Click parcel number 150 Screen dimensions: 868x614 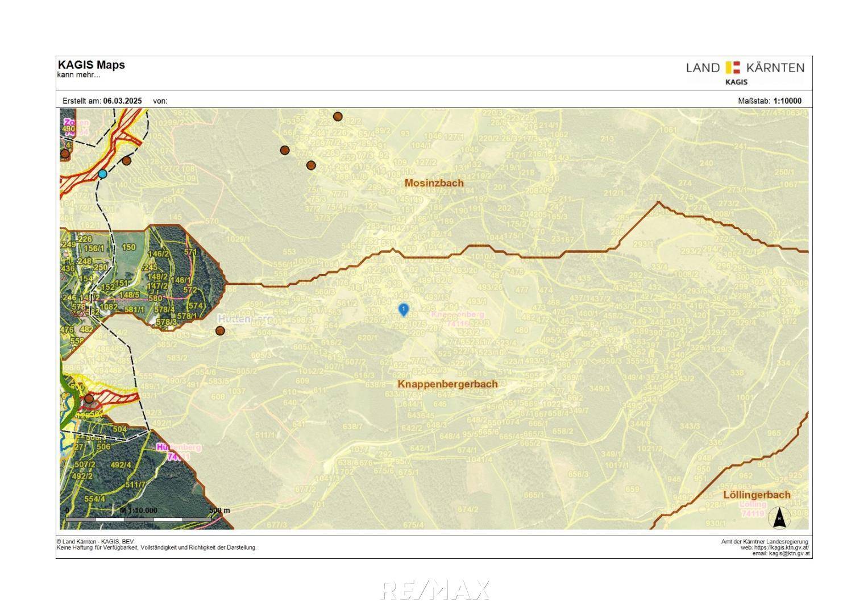[x=129, y=247]
